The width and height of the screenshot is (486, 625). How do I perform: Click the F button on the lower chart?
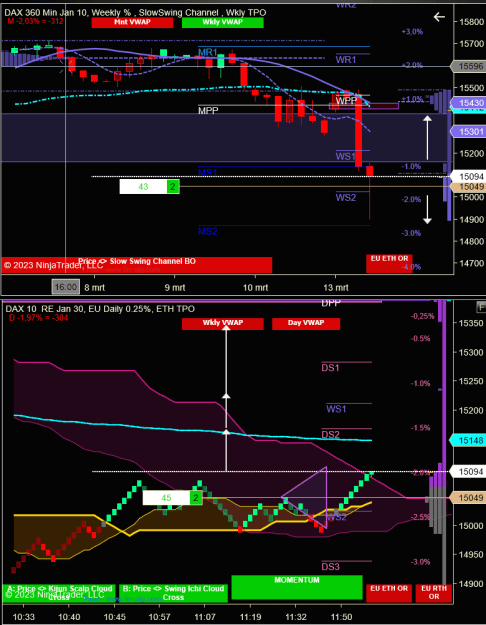[x=481, y=307]
